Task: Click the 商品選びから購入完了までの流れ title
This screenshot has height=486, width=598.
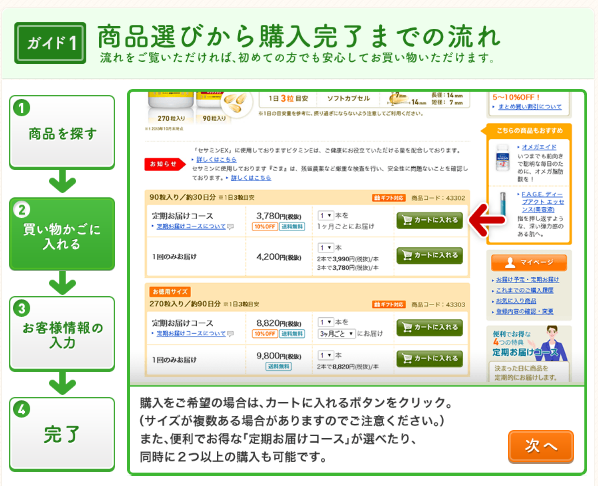Action: [298, 36]
